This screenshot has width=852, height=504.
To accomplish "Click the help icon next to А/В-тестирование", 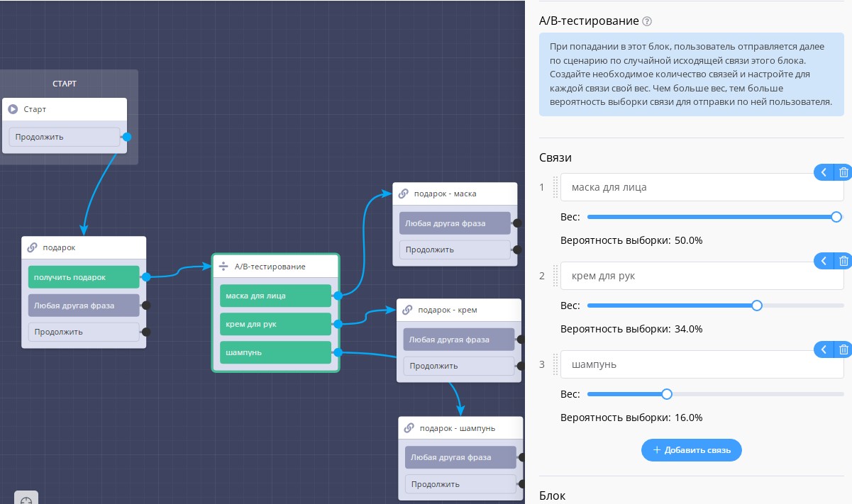I will [x=646, y=22].
